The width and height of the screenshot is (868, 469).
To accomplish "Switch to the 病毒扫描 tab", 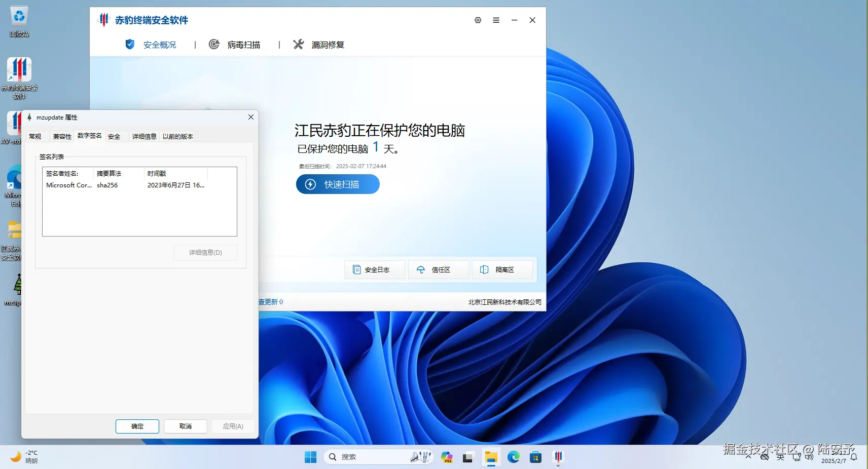I will click(235, 45).
